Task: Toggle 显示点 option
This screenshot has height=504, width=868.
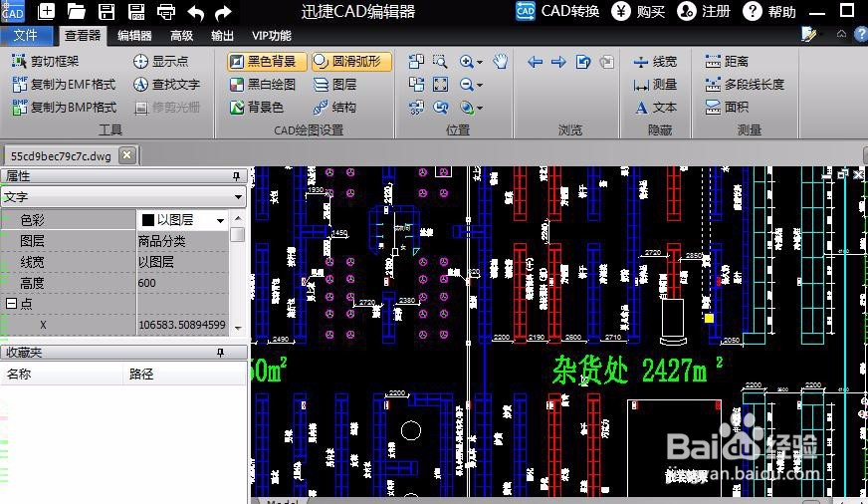Action: point(160,62)
